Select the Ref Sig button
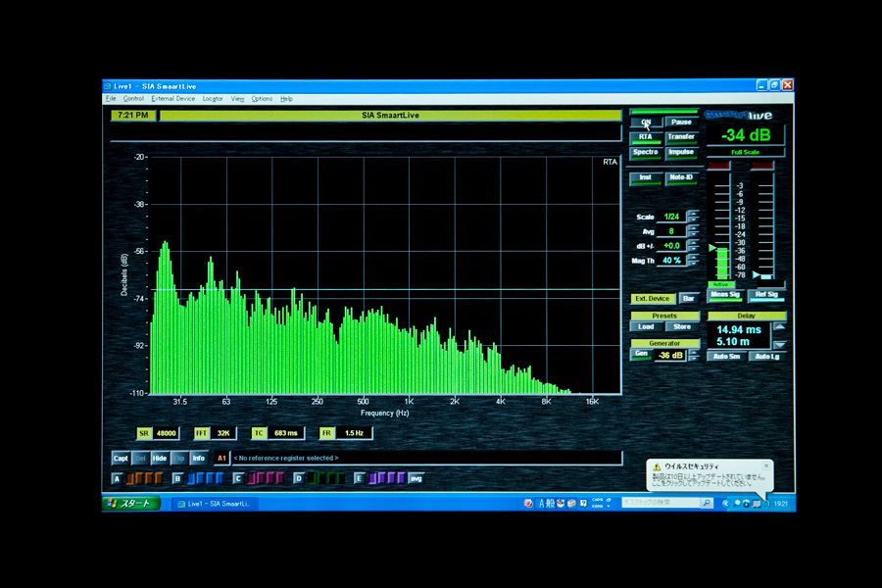882x588 pixels. 766,295
